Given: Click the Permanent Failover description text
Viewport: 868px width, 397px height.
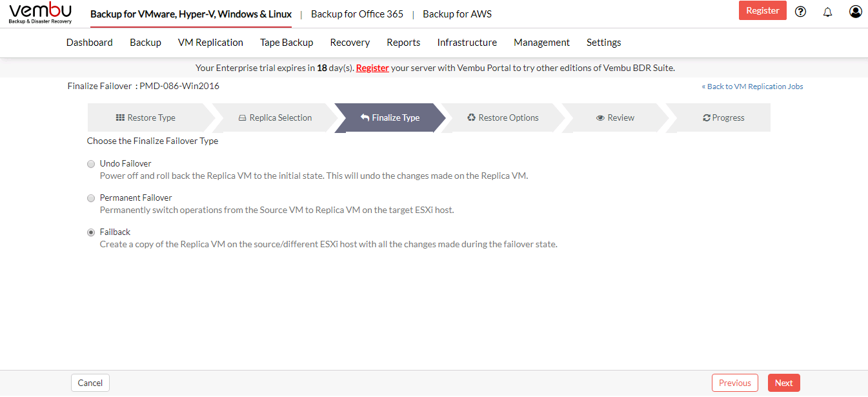Looking at the screenshot, I should click(277, 210).
